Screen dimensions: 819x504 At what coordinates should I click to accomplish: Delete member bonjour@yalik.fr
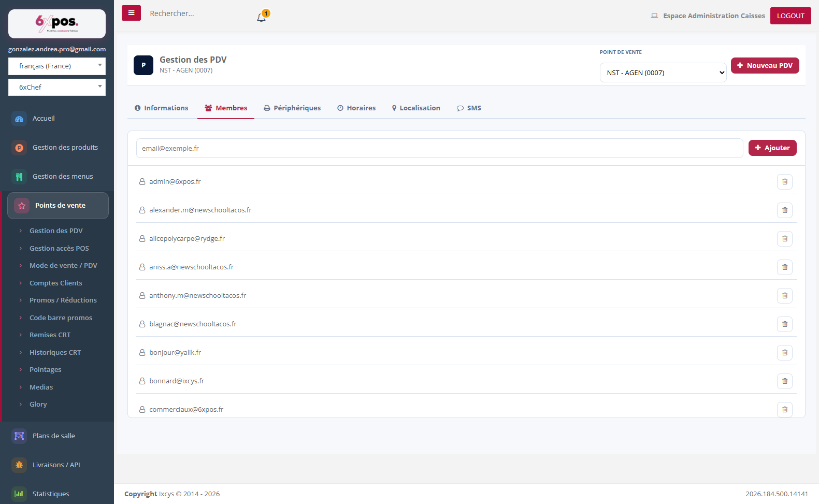point(785,353)
